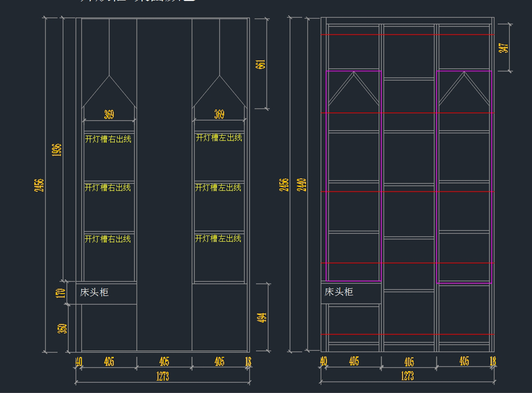Click the 1273 total width in the left drawing
The height and width of the screenshot is (393, 532).
163,377
